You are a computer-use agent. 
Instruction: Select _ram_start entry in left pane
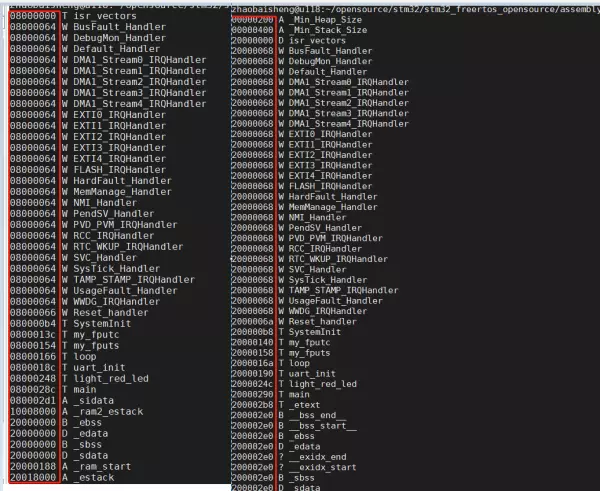coord(102,467)
